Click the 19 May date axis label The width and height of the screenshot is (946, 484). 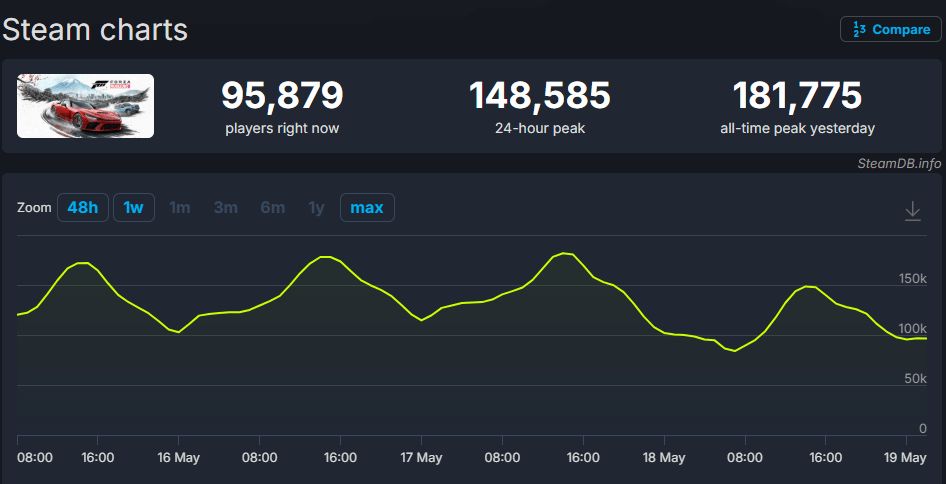tap(906, 457)
